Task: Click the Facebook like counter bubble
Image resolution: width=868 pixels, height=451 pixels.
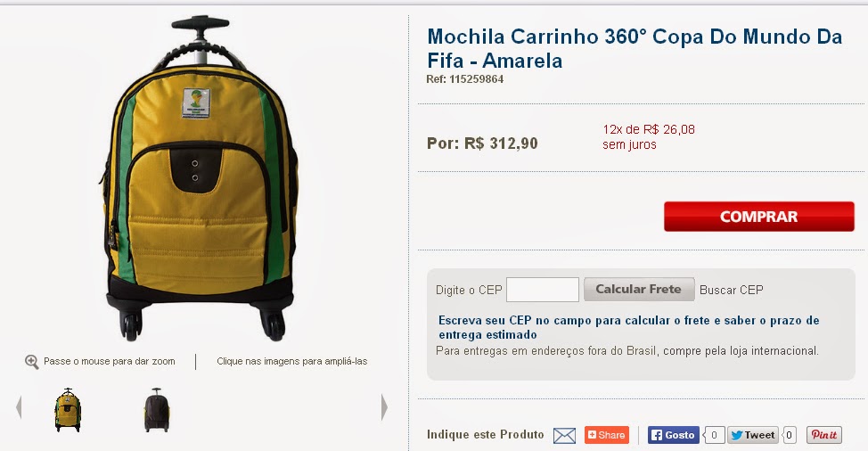Action: 713,435
